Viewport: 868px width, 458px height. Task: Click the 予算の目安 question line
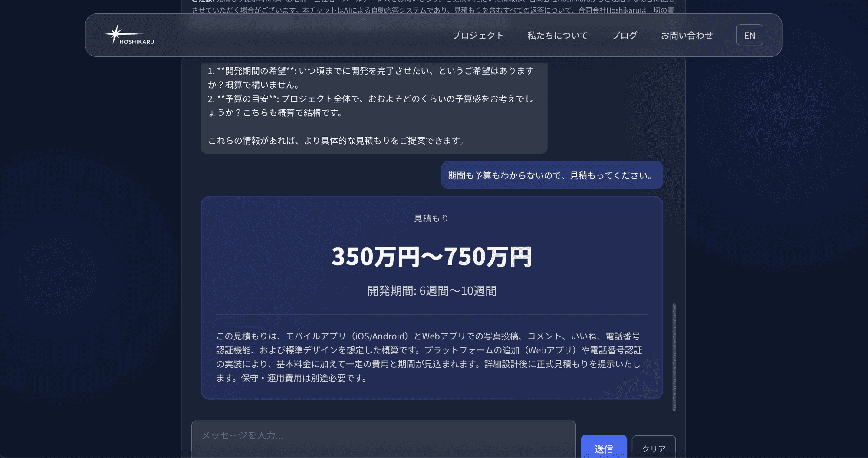371,105
